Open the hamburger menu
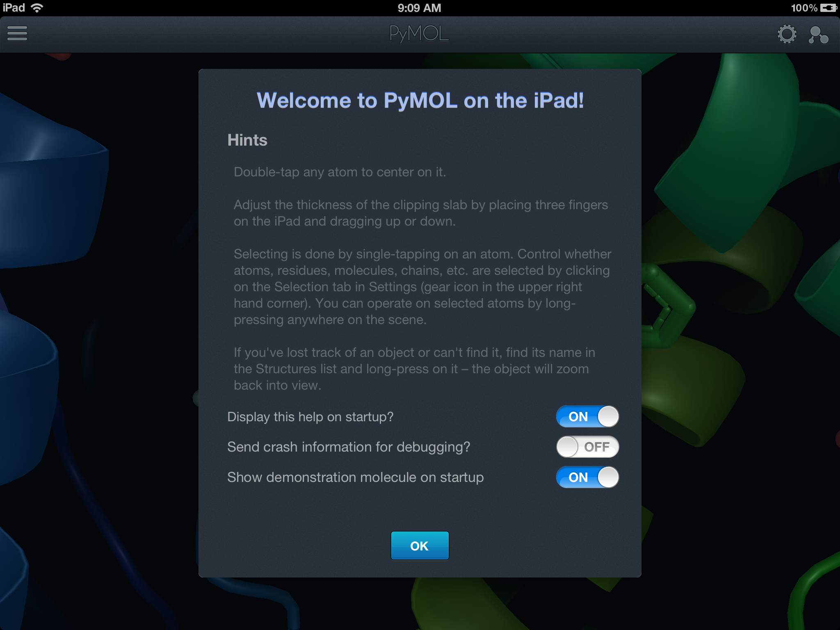Screen dimensions: 840x630 coord(17,34)
